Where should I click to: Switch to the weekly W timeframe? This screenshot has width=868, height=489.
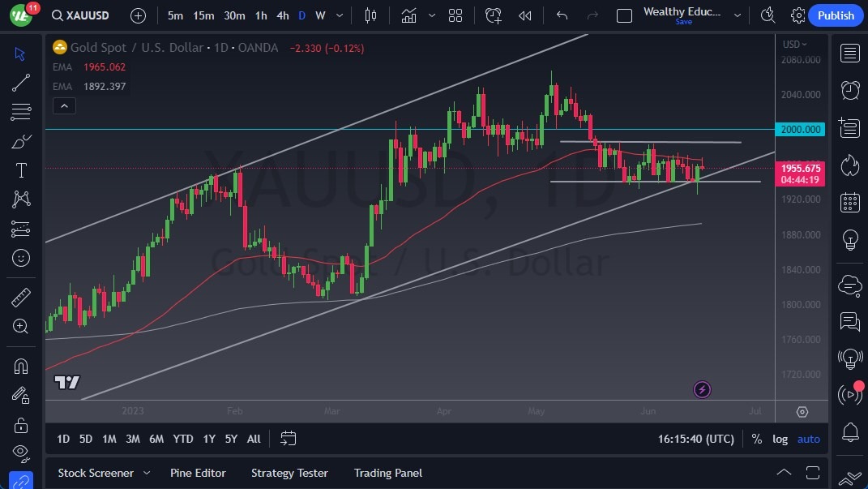coord(320,15)
